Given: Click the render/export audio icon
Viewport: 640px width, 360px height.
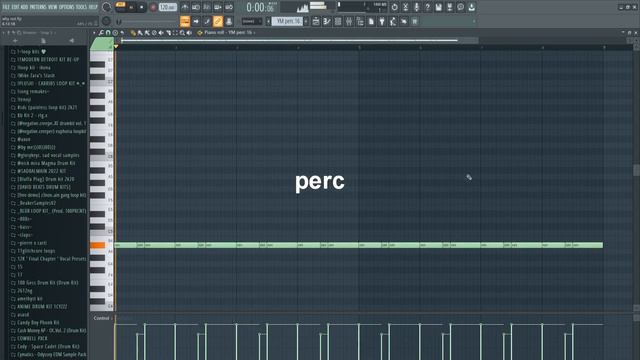Looking at the screenshot, I should coord(449,7).
